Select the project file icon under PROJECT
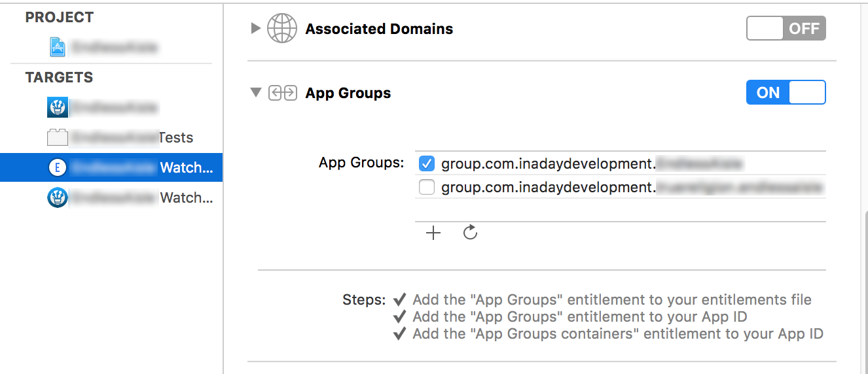This screenshot has width=868, height=374. [x=58, y=47]
